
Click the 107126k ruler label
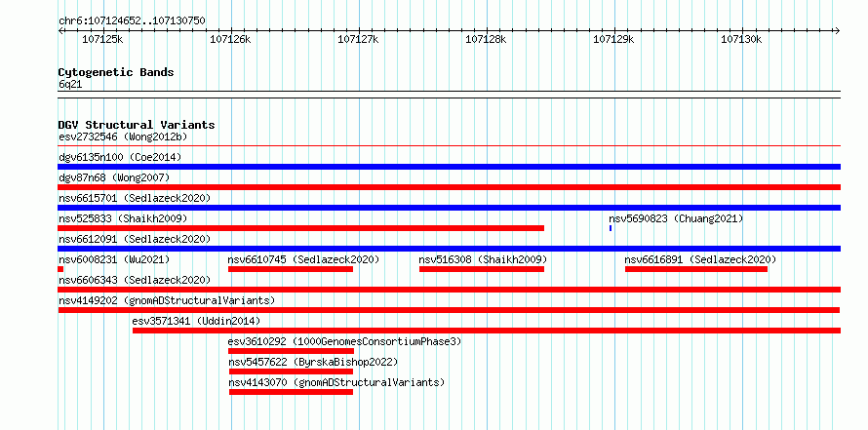pyautogui.click(x=231, y=39)
